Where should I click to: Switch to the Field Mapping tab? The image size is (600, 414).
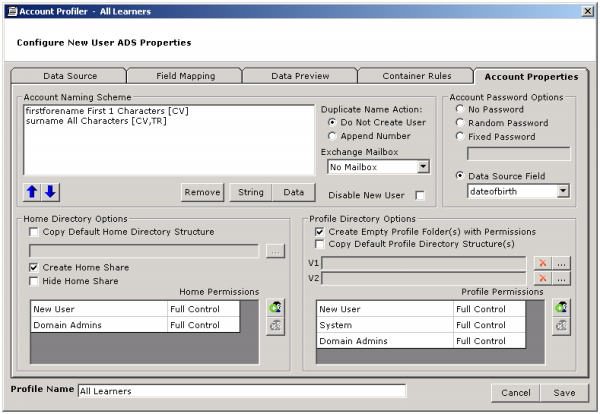pos(186,76)
